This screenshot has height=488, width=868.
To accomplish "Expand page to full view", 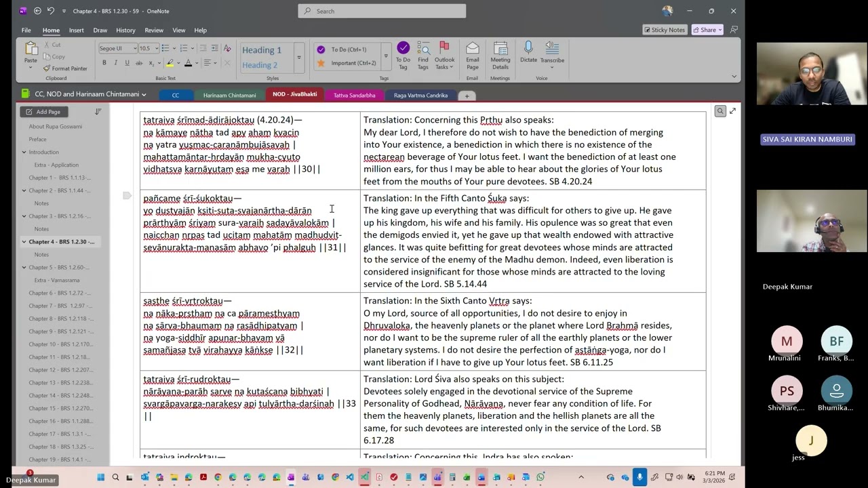I will (732, 111).
